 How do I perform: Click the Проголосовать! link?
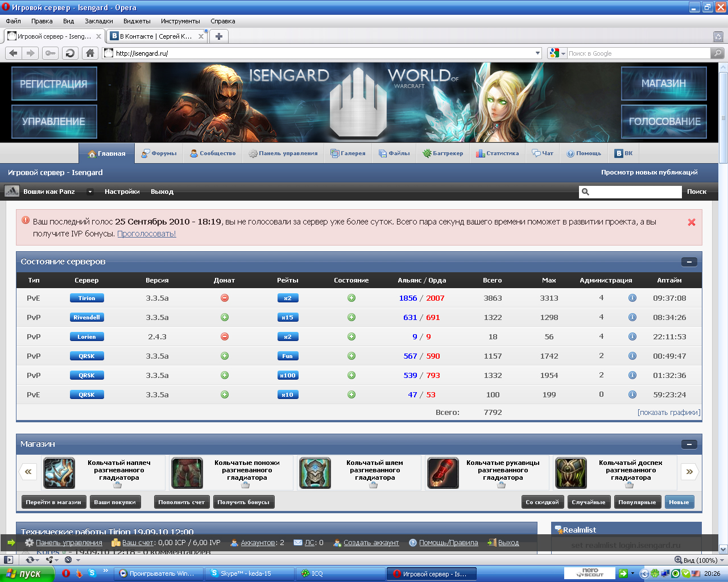147,234
